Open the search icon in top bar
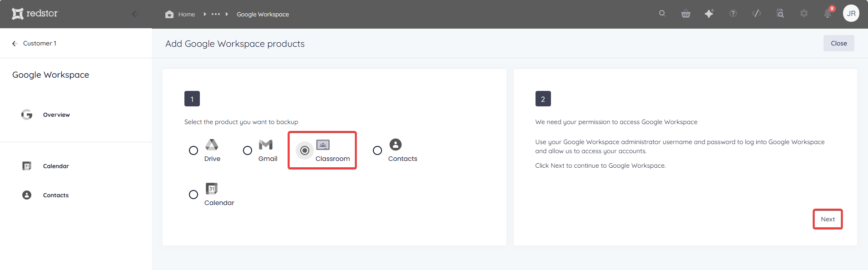The height and width of the screenshot is (270, 868). click(662, 14)
